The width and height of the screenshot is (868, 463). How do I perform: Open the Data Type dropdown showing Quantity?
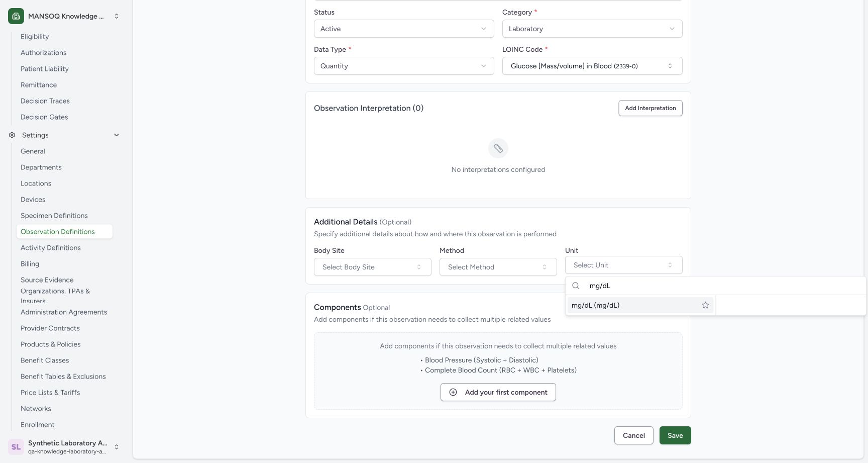pos(404,66)
